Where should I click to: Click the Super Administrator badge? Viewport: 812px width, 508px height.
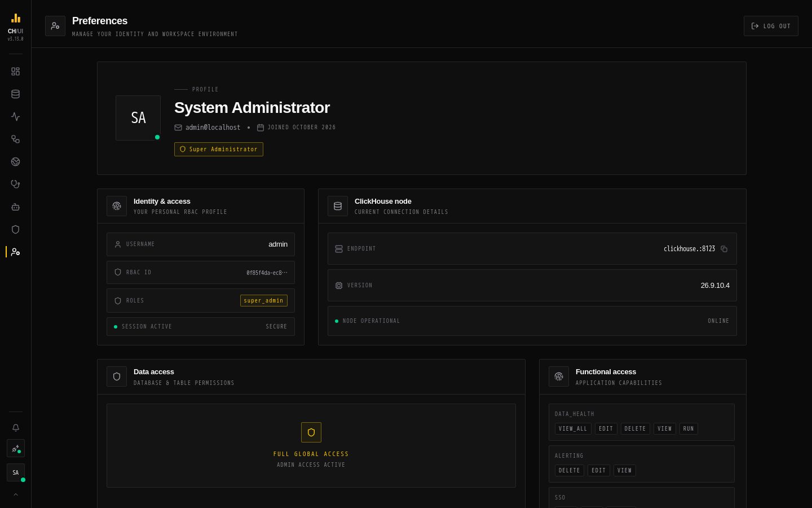coord(219,149)
